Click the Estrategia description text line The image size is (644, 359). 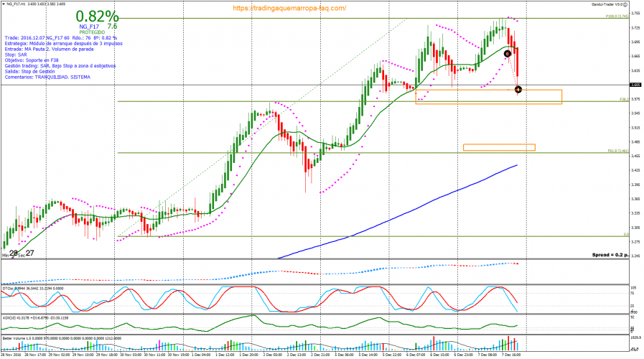click(x=63, y=43)
